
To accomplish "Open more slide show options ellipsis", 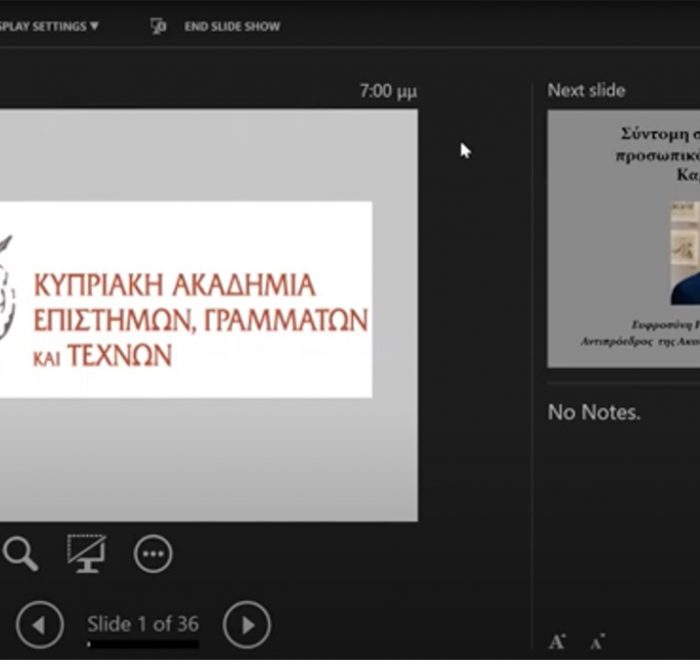I will pos(153,554).
